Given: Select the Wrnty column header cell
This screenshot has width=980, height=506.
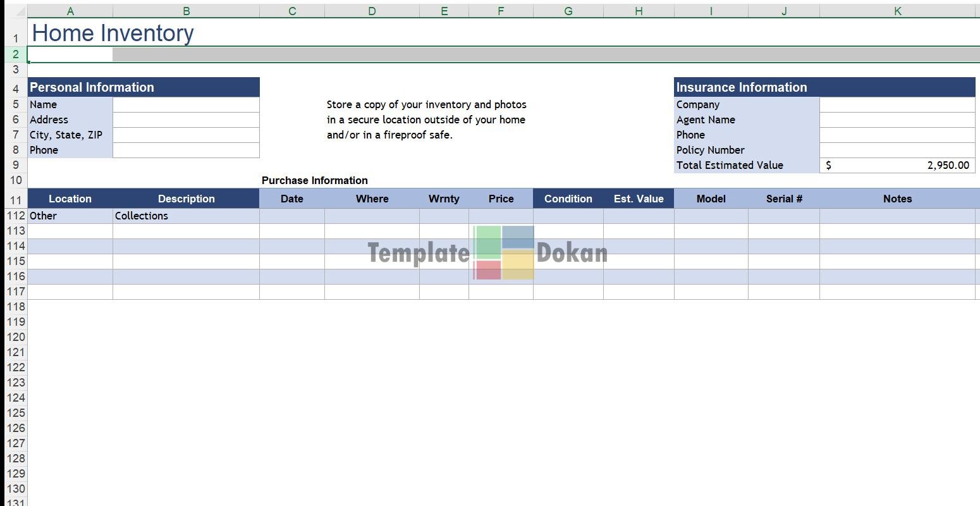Looking at the screenshot, I should (444, 199).
